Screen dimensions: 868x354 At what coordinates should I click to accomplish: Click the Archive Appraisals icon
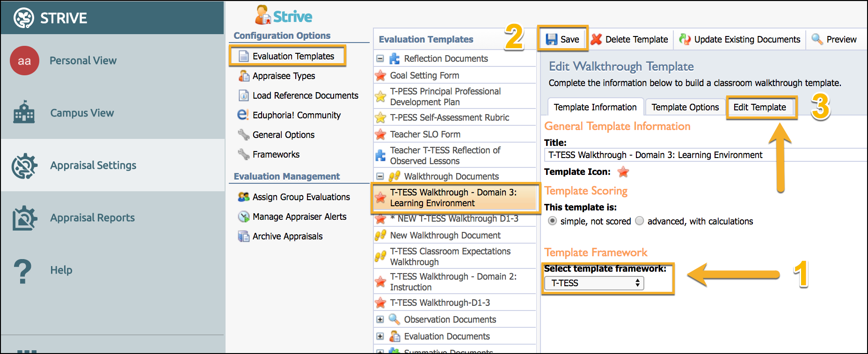244,236
